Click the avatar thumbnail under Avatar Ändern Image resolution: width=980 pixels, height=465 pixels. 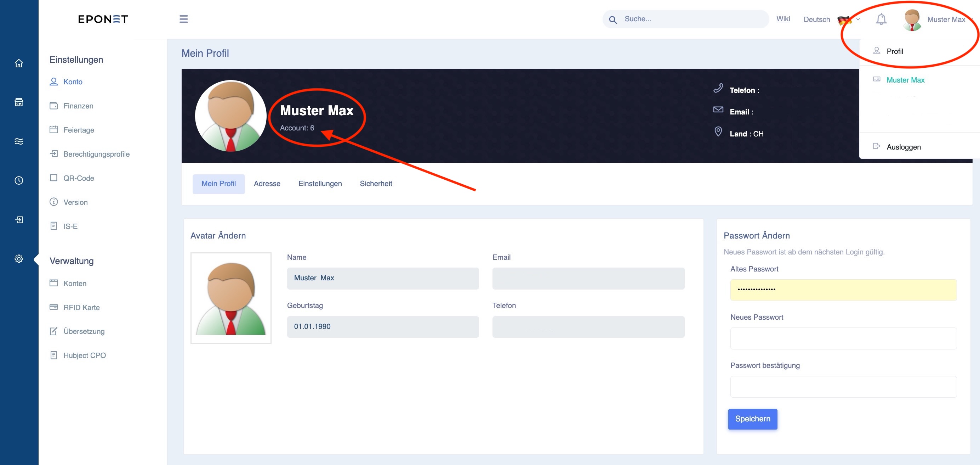[x=230, y=298]
